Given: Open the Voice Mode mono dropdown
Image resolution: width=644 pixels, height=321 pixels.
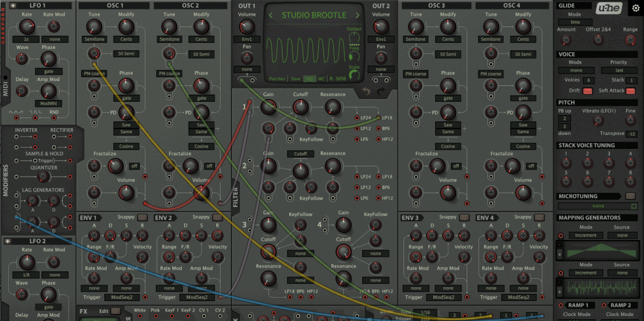Looking at the screenshot, I should [575, 71].
